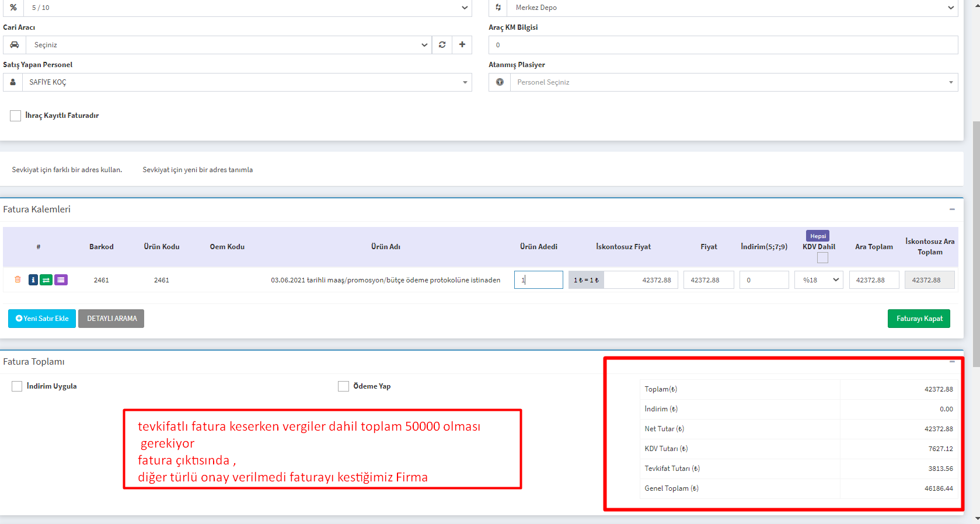Screen dimensions: 980x524
Task: Click the Hepsi KDV badge
Action: 817,236
